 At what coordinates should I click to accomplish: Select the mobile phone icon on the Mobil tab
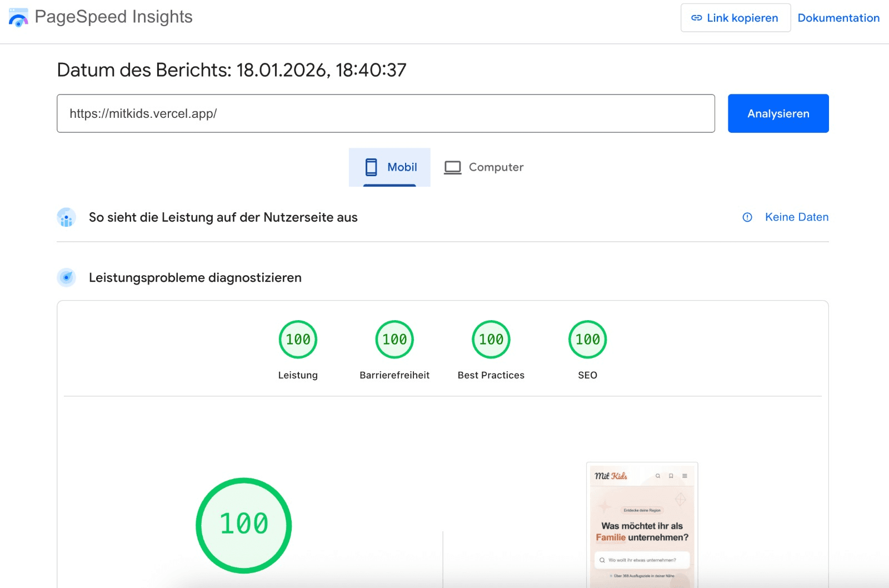[371, 166]
